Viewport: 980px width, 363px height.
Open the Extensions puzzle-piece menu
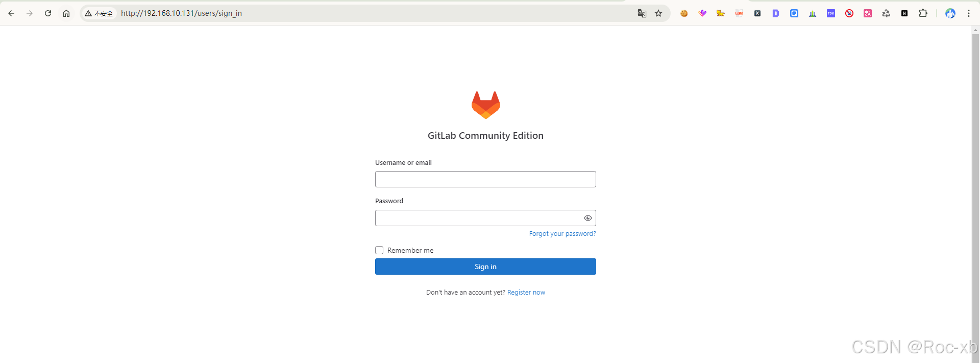923,13
